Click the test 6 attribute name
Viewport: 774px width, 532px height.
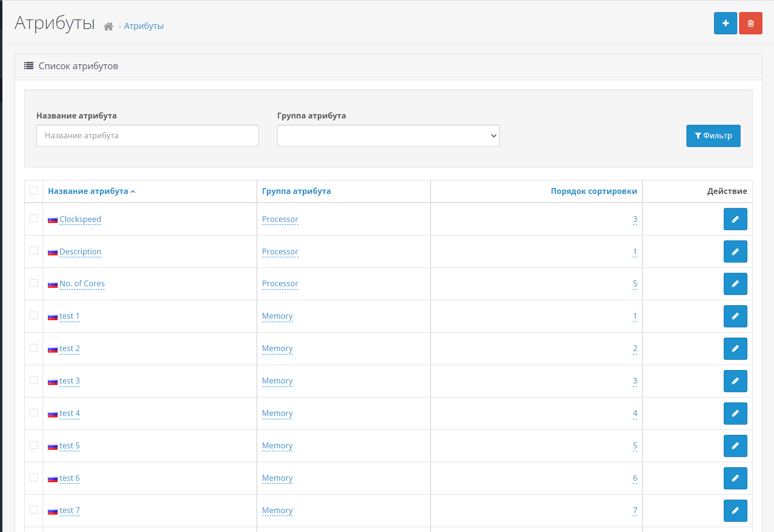70,478
